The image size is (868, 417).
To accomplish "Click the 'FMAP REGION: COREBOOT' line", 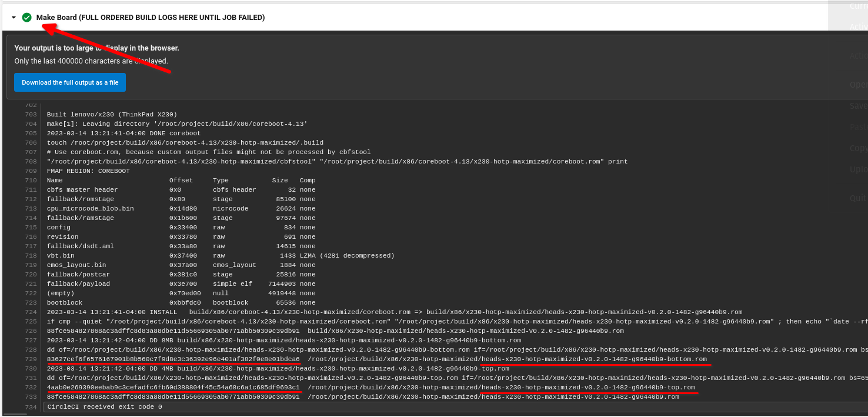I will click(x=88, y=171).
